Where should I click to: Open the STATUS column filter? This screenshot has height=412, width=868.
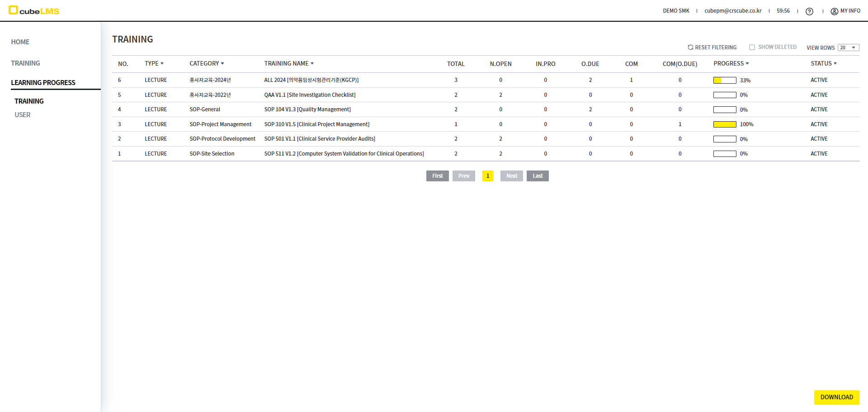835,63
